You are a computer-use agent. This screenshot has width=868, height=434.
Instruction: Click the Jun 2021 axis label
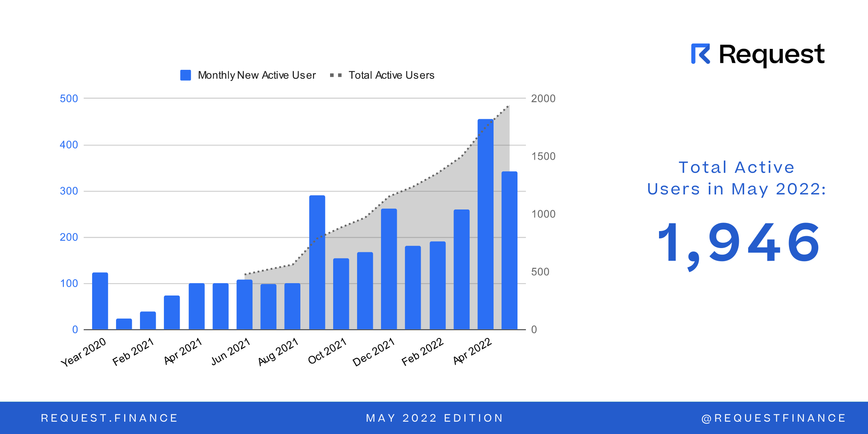[231, 352]
